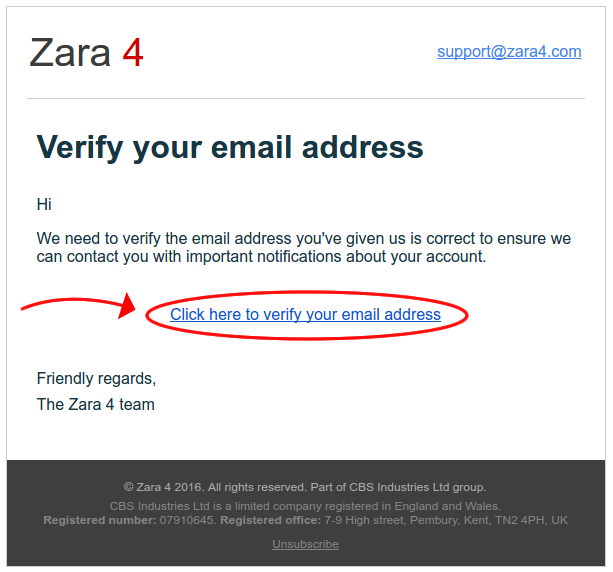Click The Zara 4 team signature
The width and height of the screenshot is (613, 572).
coord(96,404)
